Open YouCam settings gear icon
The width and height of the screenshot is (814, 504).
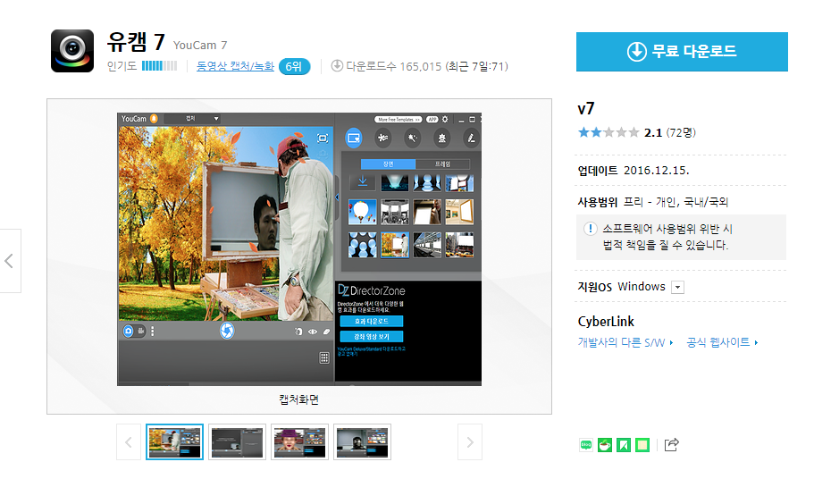click(445, 120)
